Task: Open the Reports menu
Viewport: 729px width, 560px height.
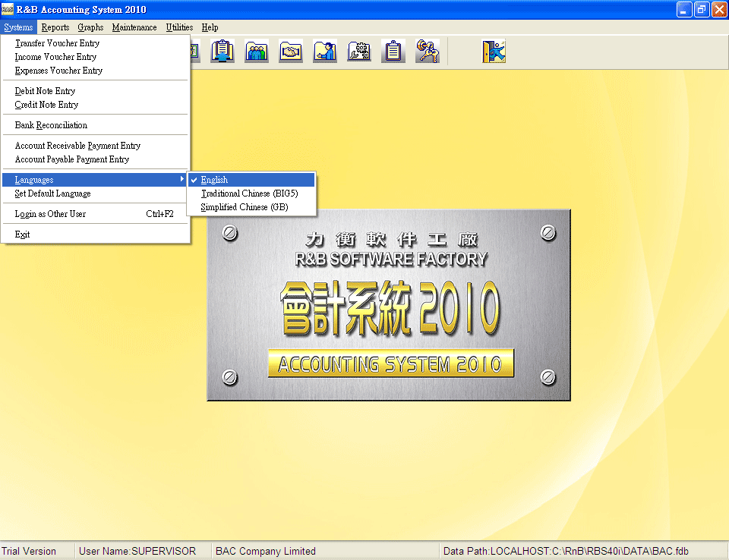Action: pos(55,27)
